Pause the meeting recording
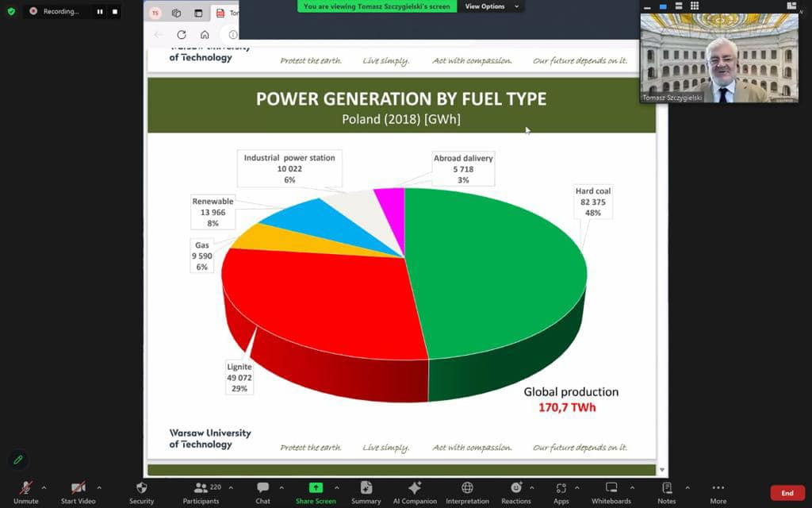The height and width of the screenshot is (508, 812). 100,12
